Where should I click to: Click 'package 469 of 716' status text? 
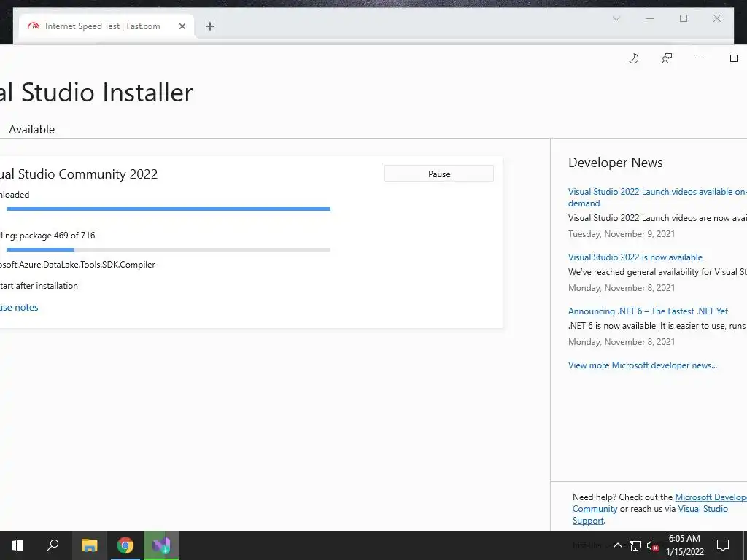coord(57,236)
